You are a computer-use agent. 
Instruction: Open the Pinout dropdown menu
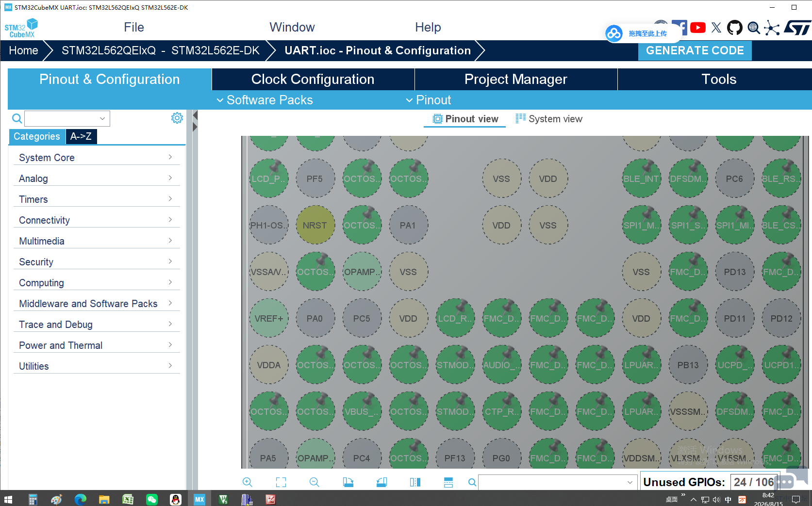(x=429, y=100)
